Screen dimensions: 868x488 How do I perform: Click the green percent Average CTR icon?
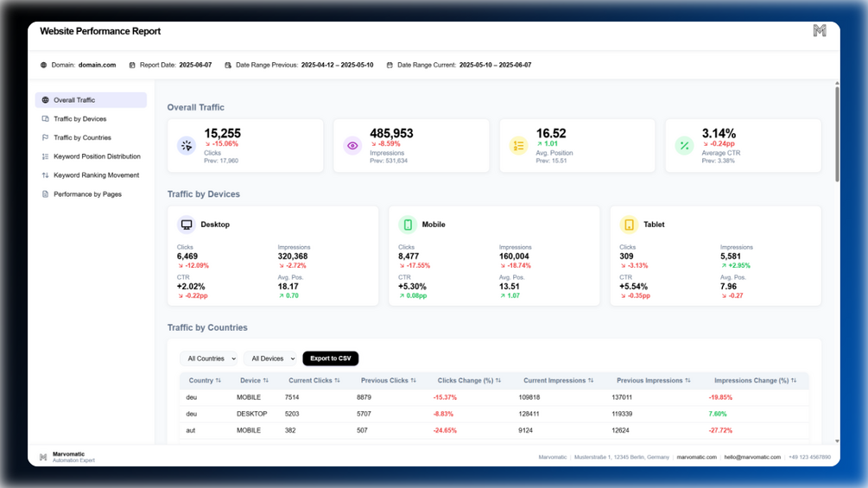[x=684, y=145]
